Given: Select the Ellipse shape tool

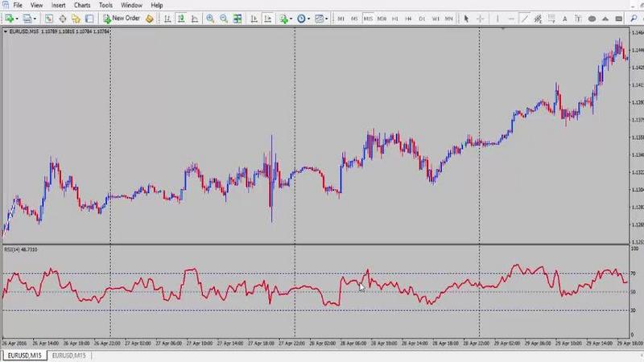Looking at the screenshot, I should point(592,19).
